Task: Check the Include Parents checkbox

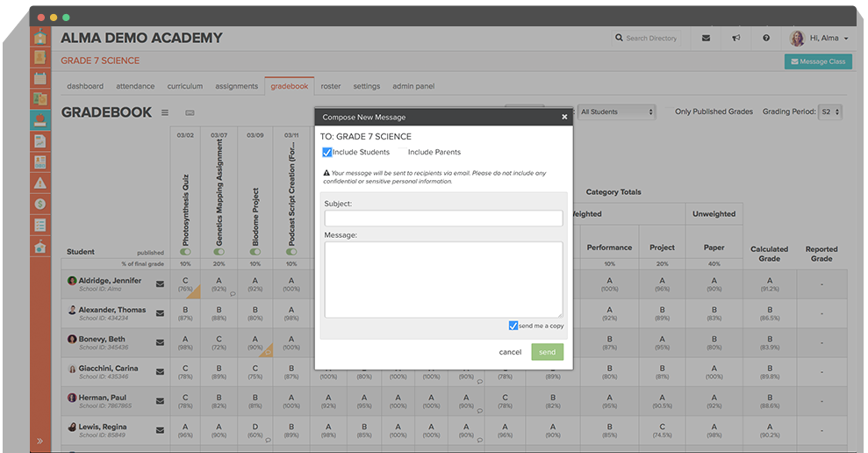Action: click(403, 153)
